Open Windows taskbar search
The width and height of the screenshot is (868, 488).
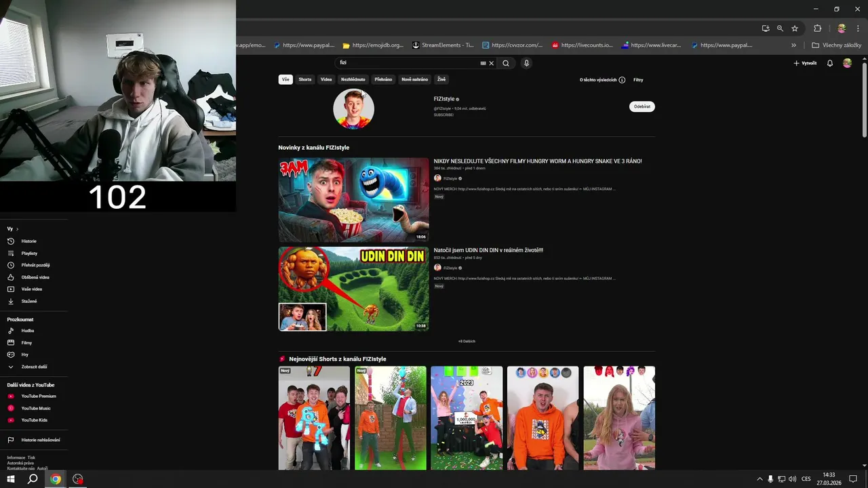[x=33, y=479]
